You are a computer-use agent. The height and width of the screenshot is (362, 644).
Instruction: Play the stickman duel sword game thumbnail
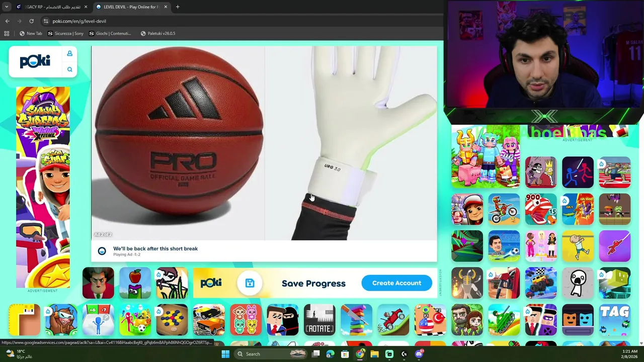coord(578,172)
